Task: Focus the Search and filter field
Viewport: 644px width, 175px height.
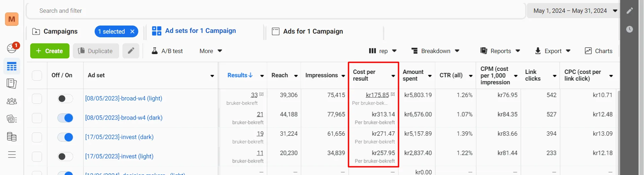Action: pos(276,11)
